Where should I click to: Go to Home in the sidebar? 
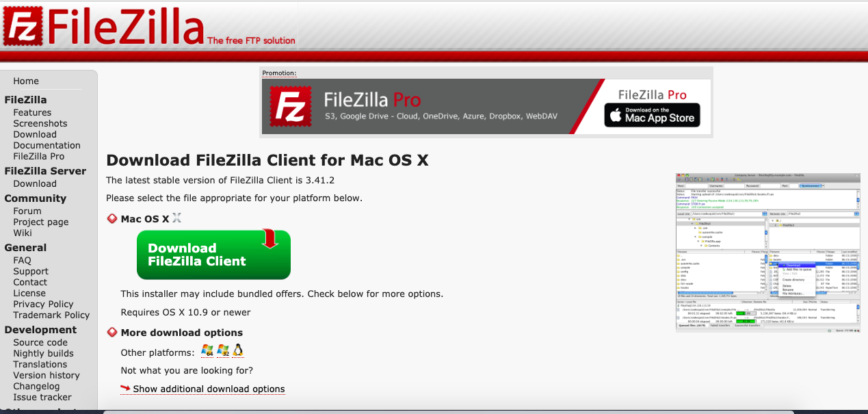26,81
